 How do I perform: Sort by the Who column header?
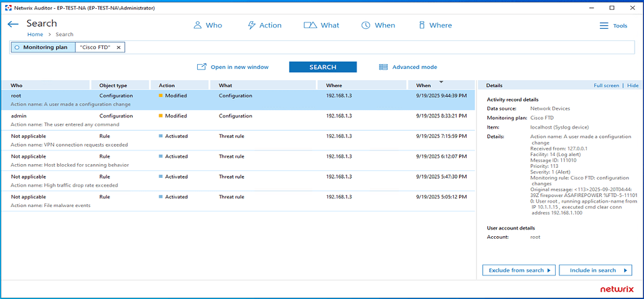(45, 85)
